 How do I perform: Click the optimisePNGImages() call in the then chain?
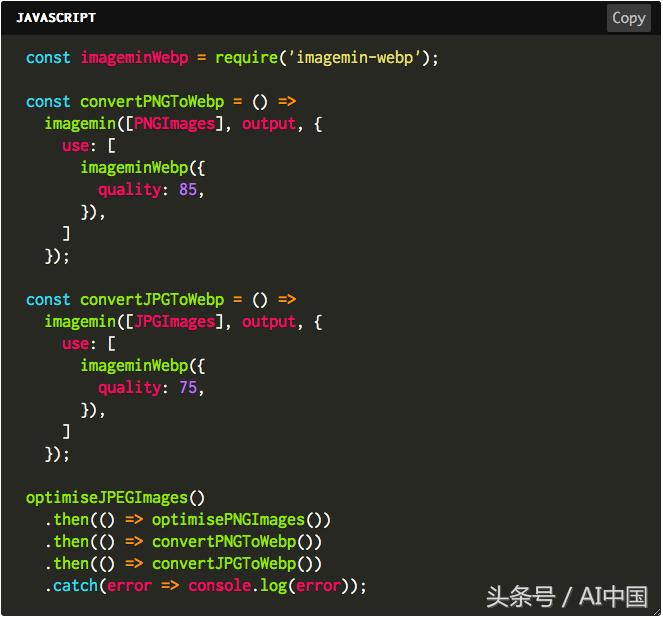(x=237, y=520)
